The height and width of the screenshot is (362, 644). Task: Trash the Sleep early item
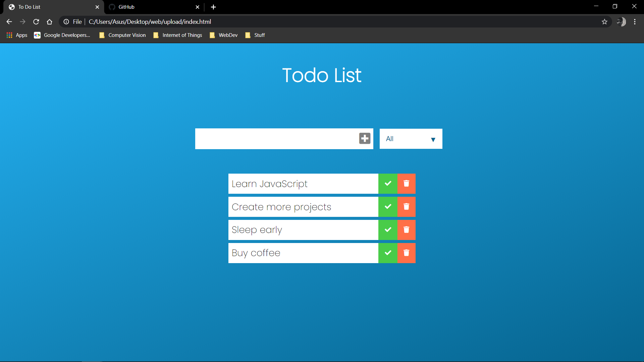(x=406, y=230)
